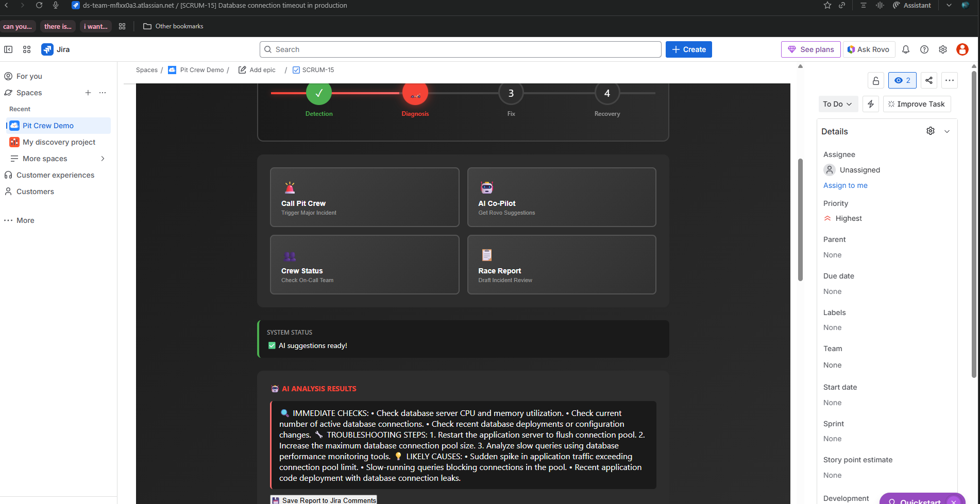The height and width of the screenshot is (504, 980).
Task: Open Jira notifications bell
Action: coord(906,49)
